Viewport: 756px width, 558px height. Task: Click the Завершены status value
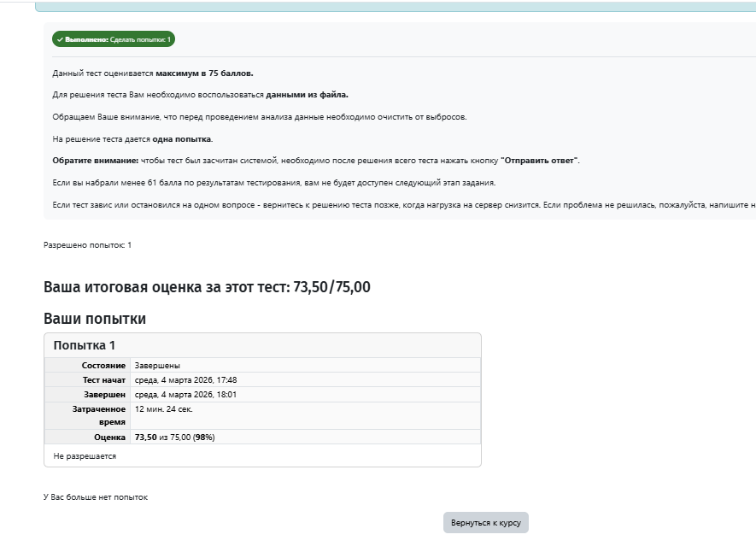157,366
